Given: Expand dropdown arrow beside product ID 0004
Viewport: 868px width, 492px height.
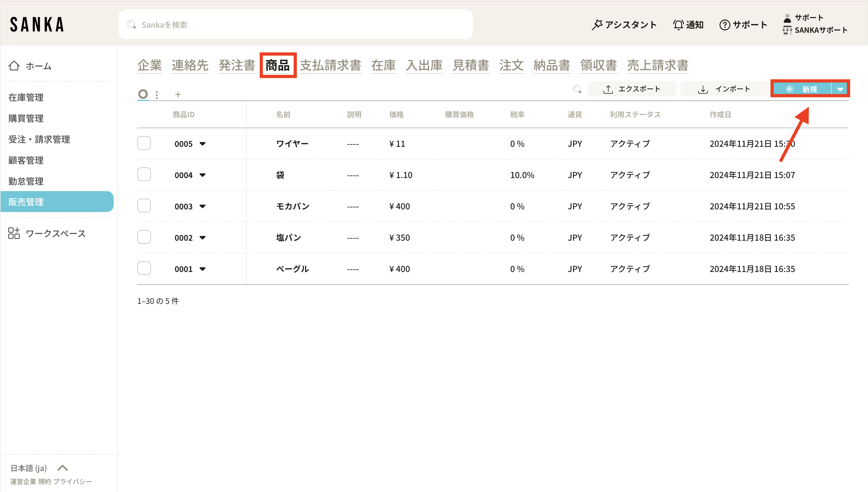Looking at the screenshot, I should [202, 175].
